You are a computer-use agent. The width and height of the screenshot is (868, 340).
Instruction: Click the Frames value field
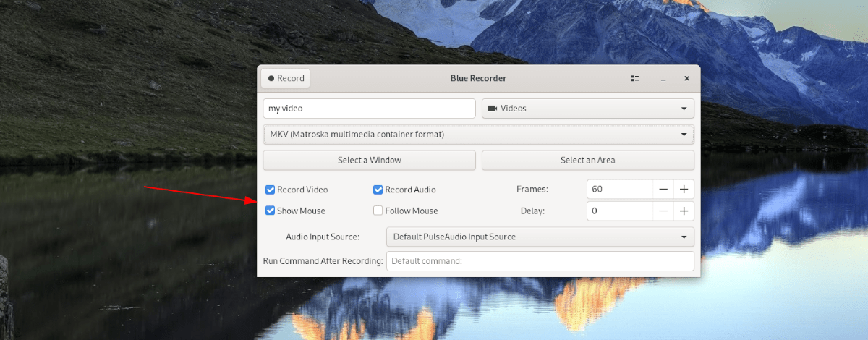[620, 190]
